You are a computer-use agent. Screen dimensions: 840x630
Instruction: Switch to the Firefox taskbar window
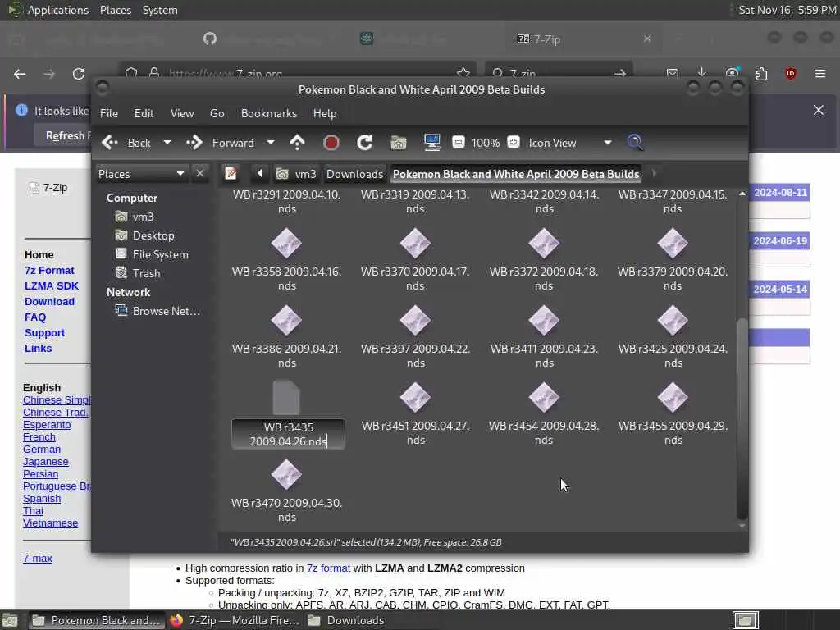(235, 620)
